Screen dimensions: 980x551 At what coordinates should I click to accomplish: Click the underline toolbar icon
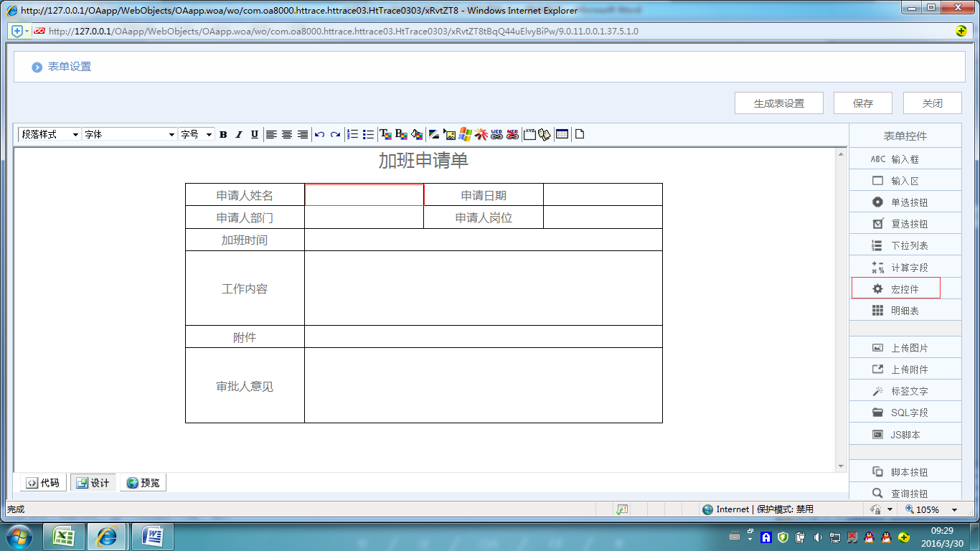255,134
